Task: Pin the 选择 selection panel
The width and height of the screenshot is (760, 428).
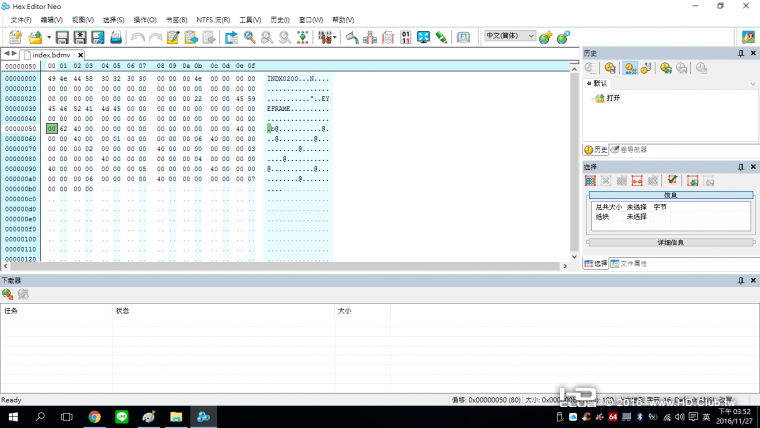Action: [x=741, y=167]
